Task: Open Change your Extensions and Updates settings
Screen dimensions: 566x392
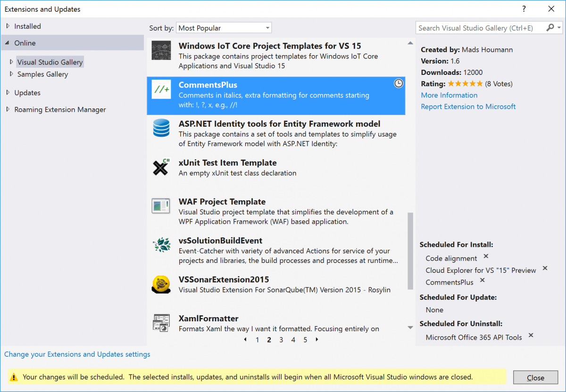Action: 77,354
